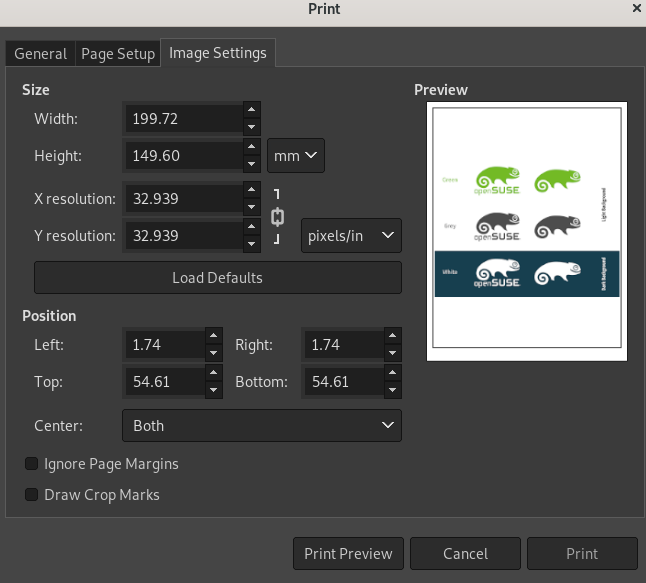
Task: Open the mm size unit dropdown
Action: [296, 156]
